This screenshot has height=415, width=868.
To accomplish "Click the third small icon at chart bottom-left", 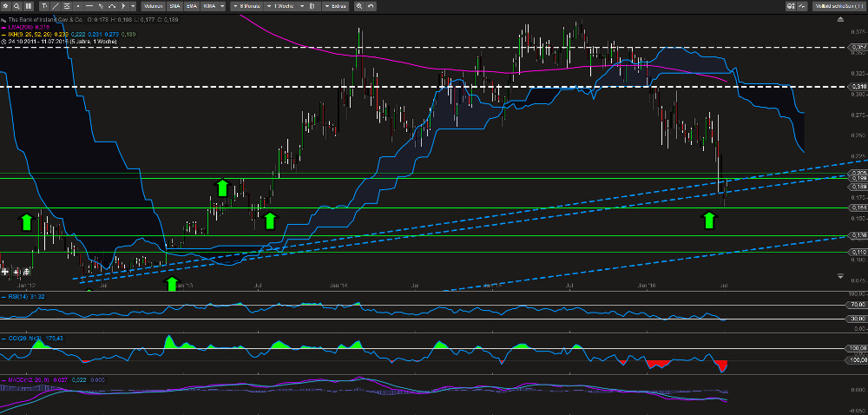I will coord(26,273).
